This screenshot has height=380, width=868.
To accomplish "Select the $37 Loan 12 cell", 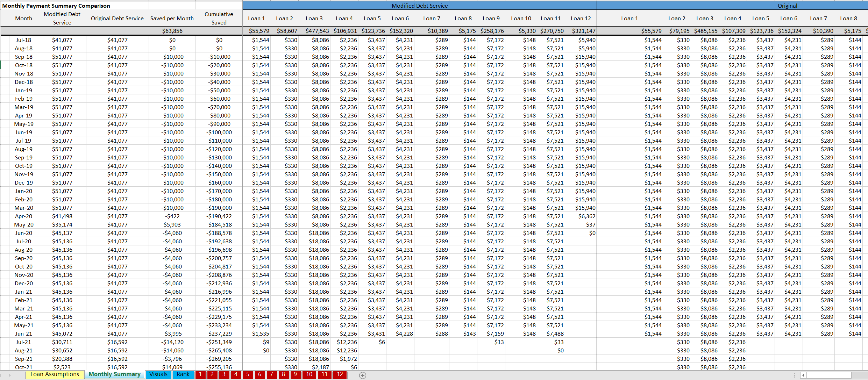I will [x=581, y=224].
